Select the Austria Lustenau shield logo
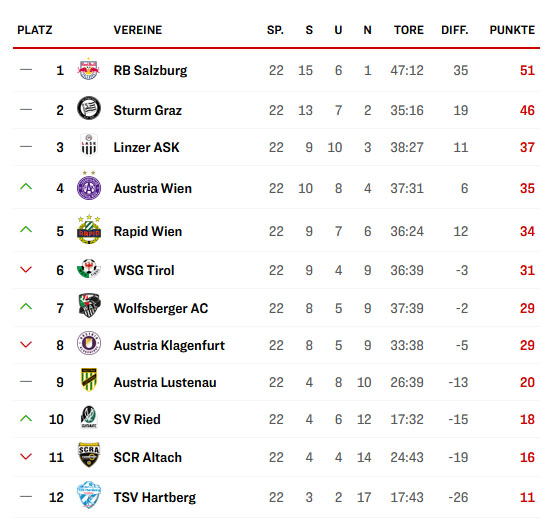The image size is (558, 525). [x=89, y=379]
